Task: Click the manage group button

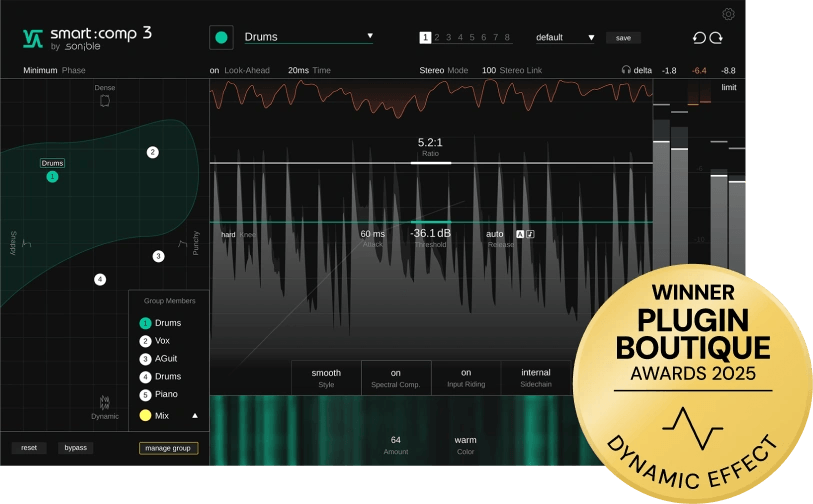Action: (168, 448)
